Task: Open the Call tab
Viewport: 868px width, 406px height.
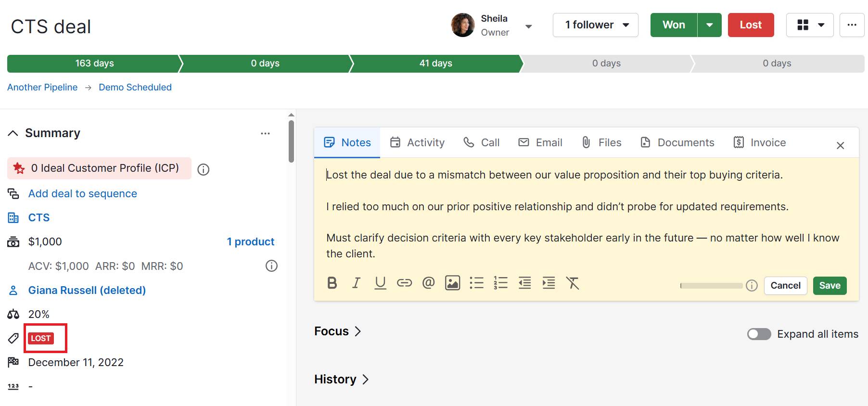Action: [481, 142]
